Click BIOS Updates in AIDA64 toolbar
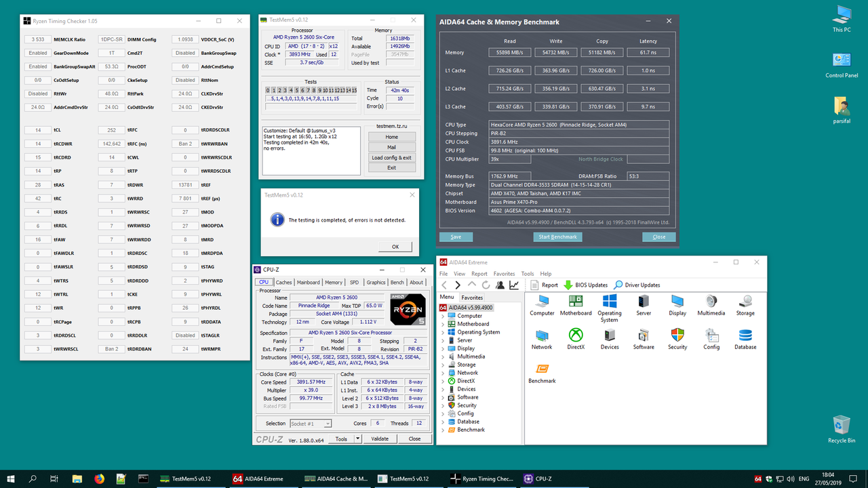Screen dimensions: 868x488 coord(585,285)
